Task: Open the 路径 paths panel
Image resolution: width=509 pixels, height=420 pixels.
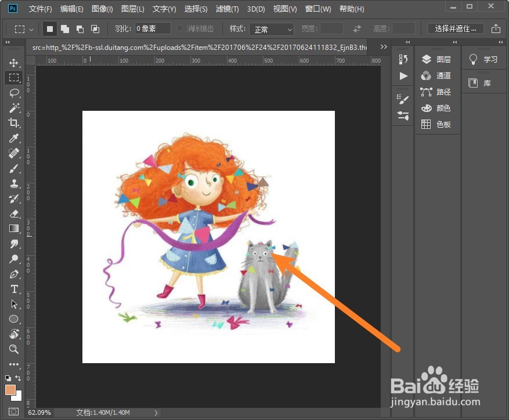Action: tap(436, 92)
